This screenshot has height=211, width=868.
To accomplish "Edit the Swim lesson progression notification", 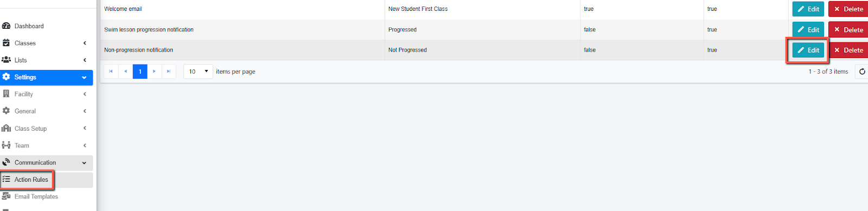I will (x=808, y=30).
